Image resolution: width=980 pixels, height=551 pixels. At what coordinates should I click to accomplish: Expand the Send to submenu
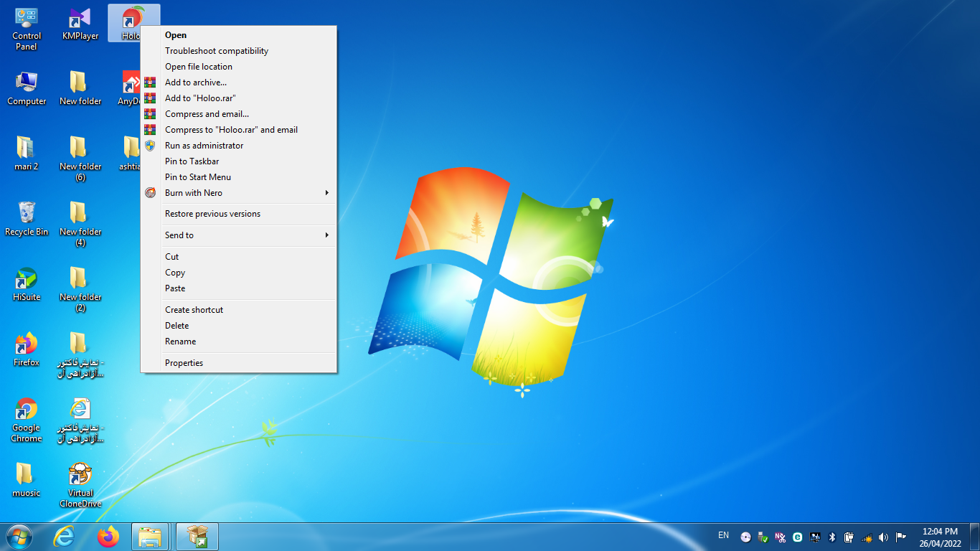(x=239, y=235)
